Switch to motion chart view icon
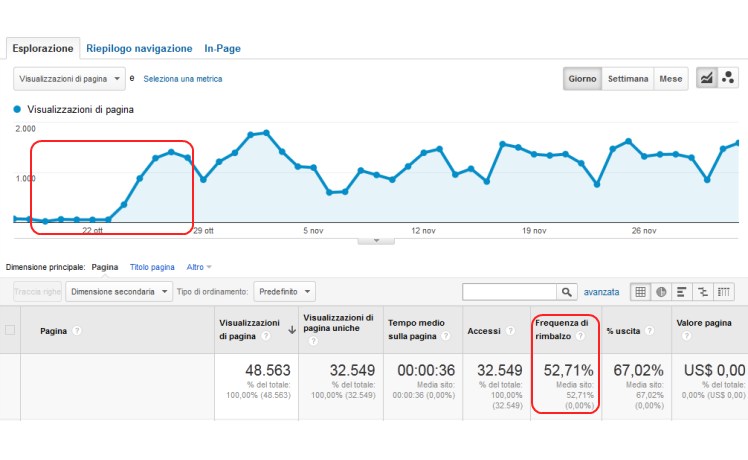The width and height of the screenshot is (748, 460). (729, 78)
